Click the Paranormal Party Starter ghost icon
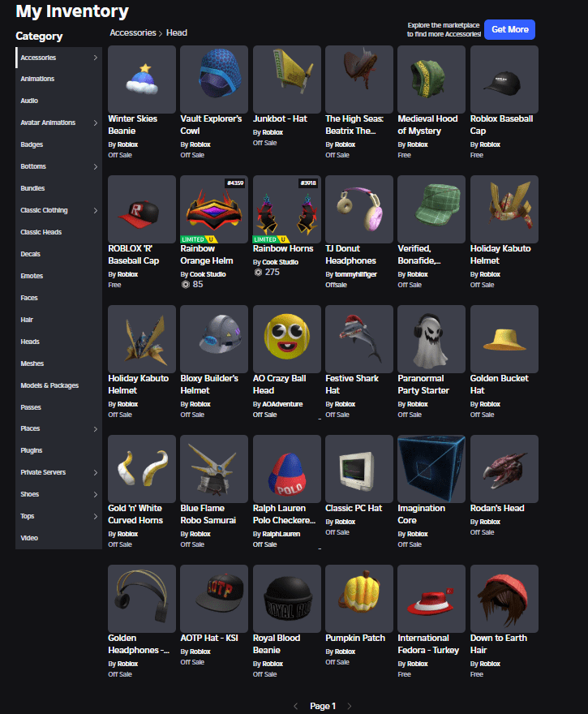The height and width of the screenshot is (714, 588). click(x=431, y=339)
